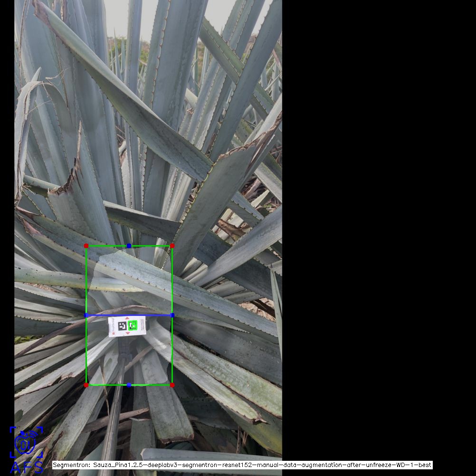Image resolution: width=476 pixels, height=476 pixels.
Task: Click the top-left red corner handle
Action: click(x=86, y=246)
